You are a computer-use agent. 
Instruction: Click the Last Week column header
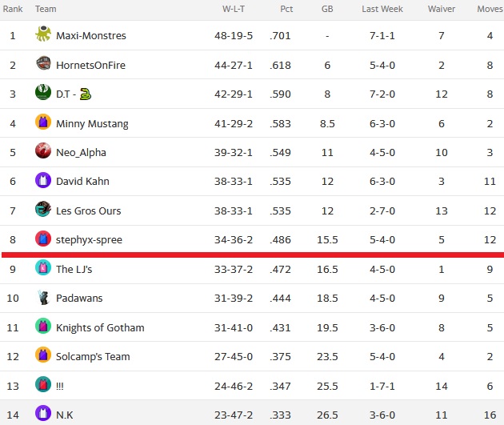click(382, 9)
